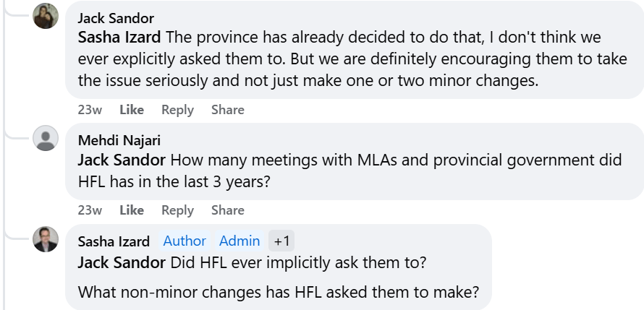Expand the +1 additional badges indicator
Screen dimensions: 644x310
[x=281, y=241]
